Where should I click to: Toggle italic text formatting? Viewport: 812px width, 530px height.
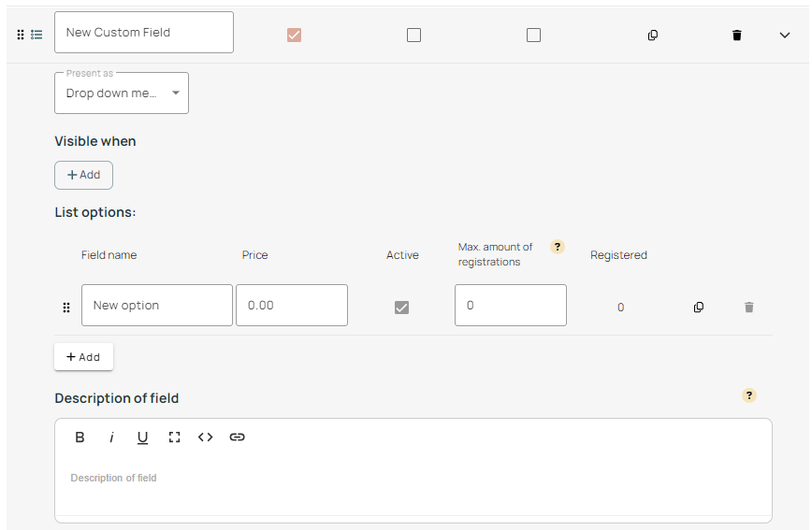coord(111,437)
